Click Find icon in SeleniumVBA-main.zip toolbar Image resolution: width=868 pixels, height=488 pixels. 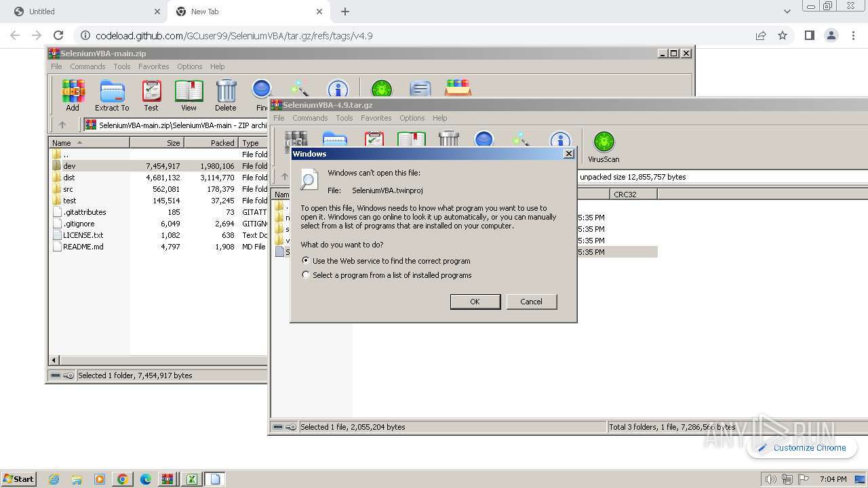click(x=262, y=96)
